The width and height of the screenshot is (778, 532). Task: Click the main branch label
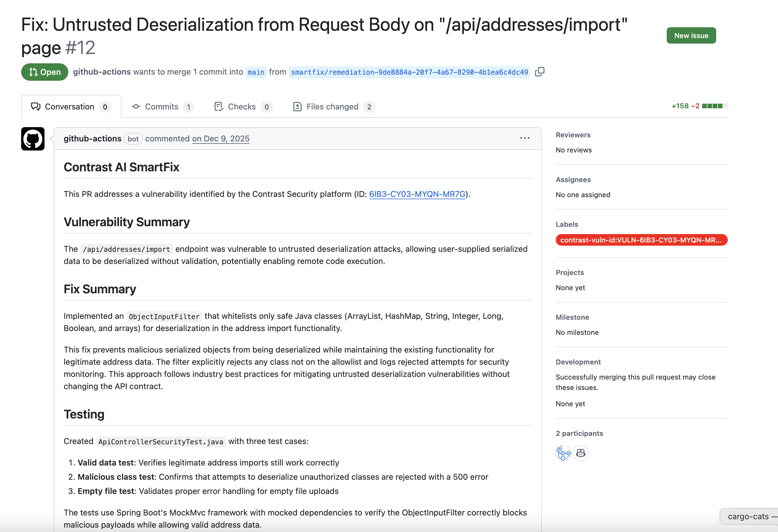click(256, 72)
